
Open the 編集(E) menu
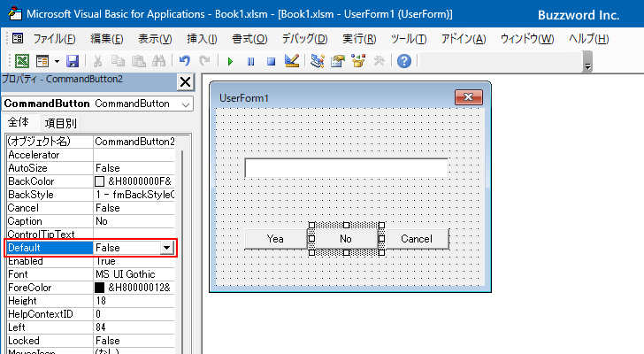click(x=107, y=39)
